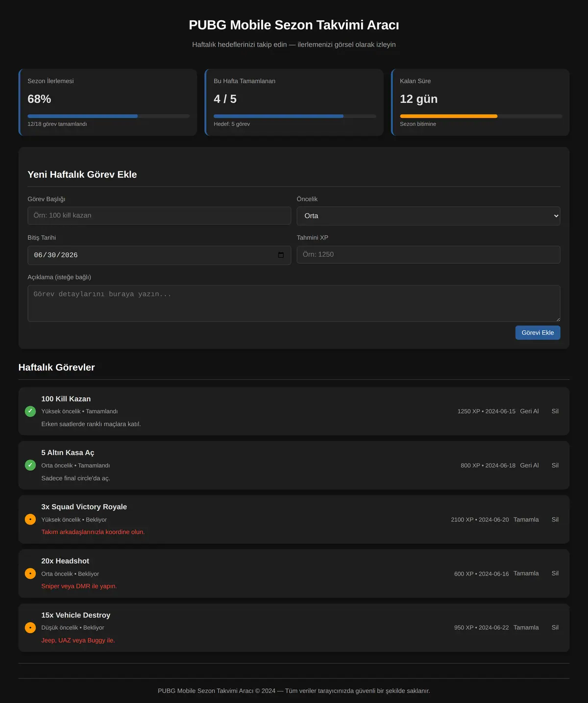Select the 5 Altın Kasa Aç task title

pos(68,453)
